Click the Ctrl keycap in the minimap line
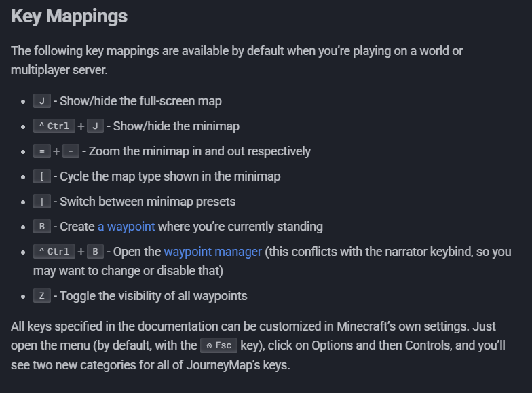Image resolution: width=532 pixels, height=393 pixels. 54,126
